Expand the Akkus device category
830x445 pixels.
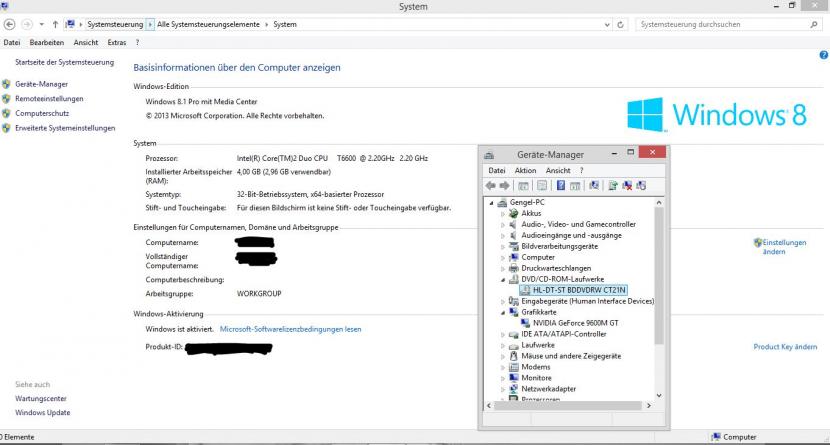502,213
